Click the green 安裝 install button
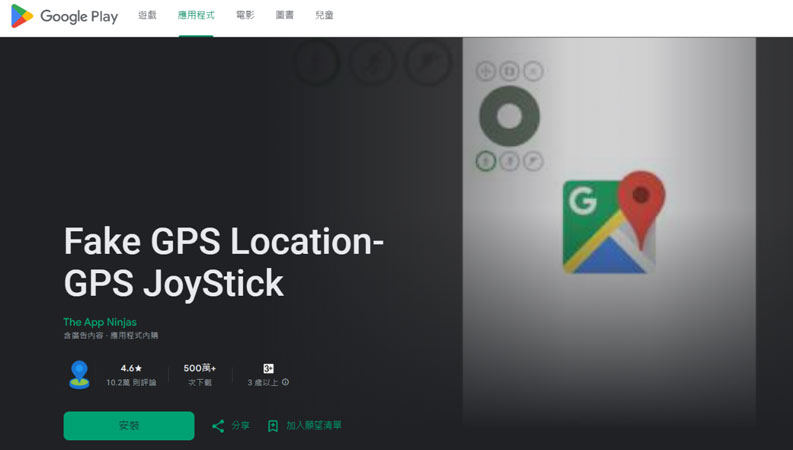 (129, 426)
